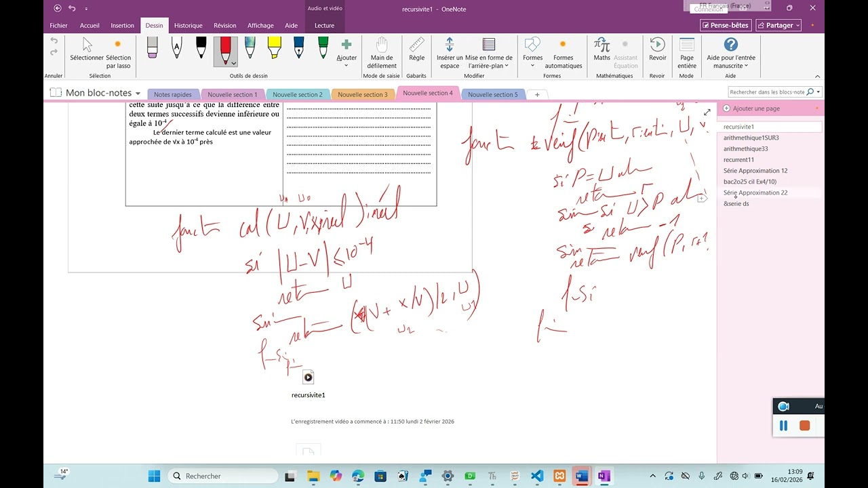The image size is (868, 488).
Task: Pick the yellow highlighter
Action: 275,47
